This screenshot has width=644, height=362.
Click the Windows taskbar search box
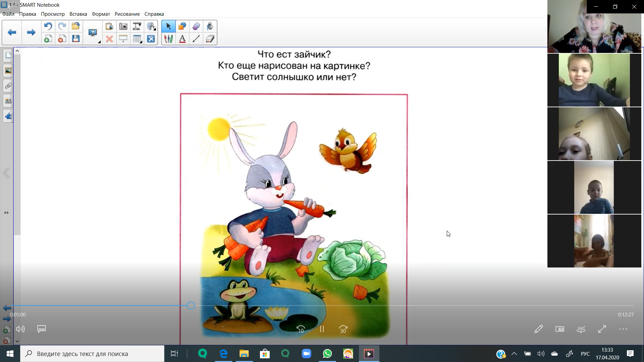[92, 354]
